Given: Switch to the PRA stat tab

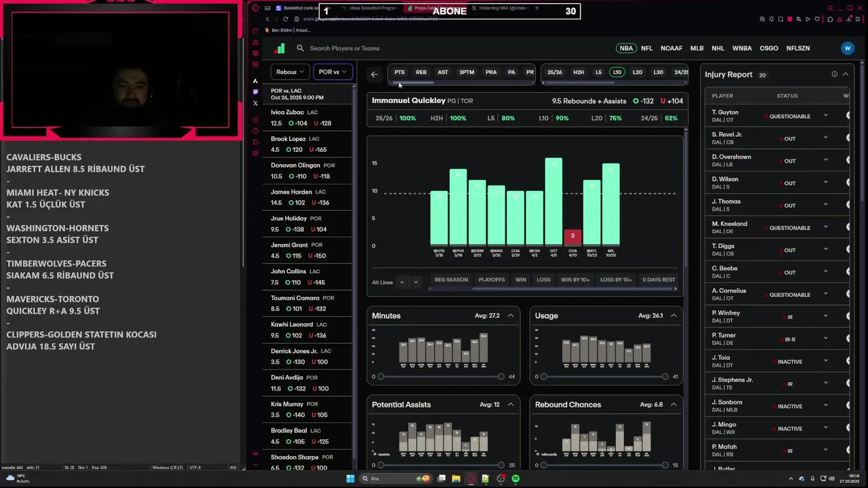Looking at the screenshot, I should [x=491, y=72].
